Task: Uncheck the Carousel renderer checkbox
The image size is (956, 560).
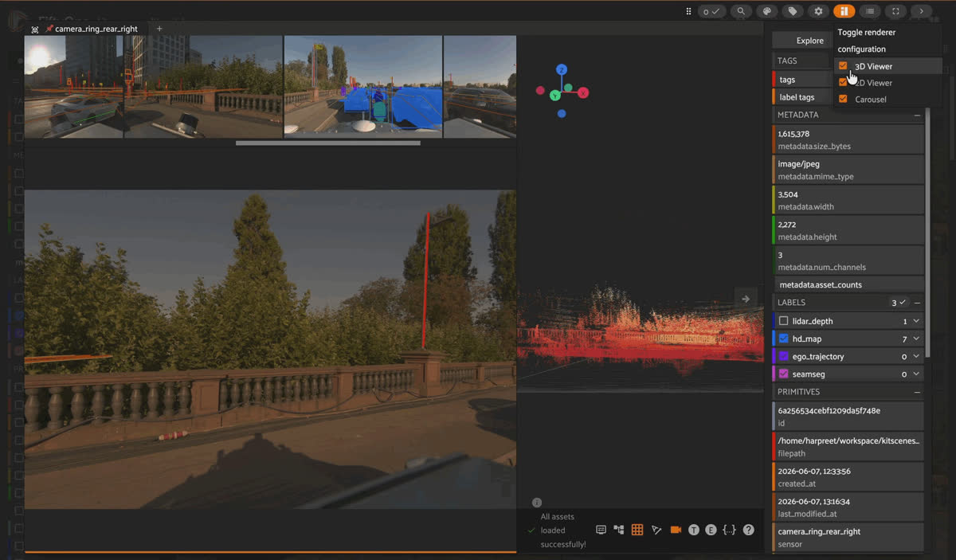Action: pyautogui.click(x=843, y=99)
